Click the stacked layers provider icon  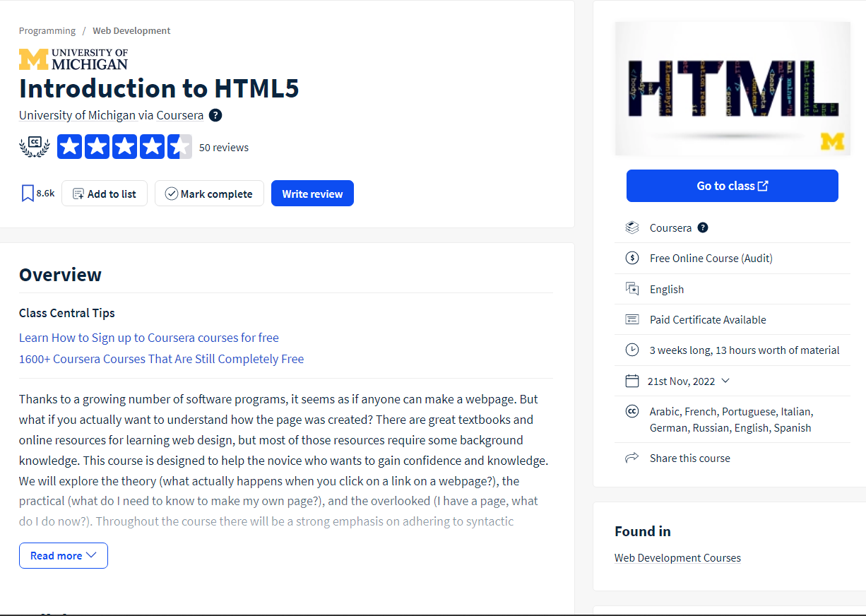tap(632, 227)
